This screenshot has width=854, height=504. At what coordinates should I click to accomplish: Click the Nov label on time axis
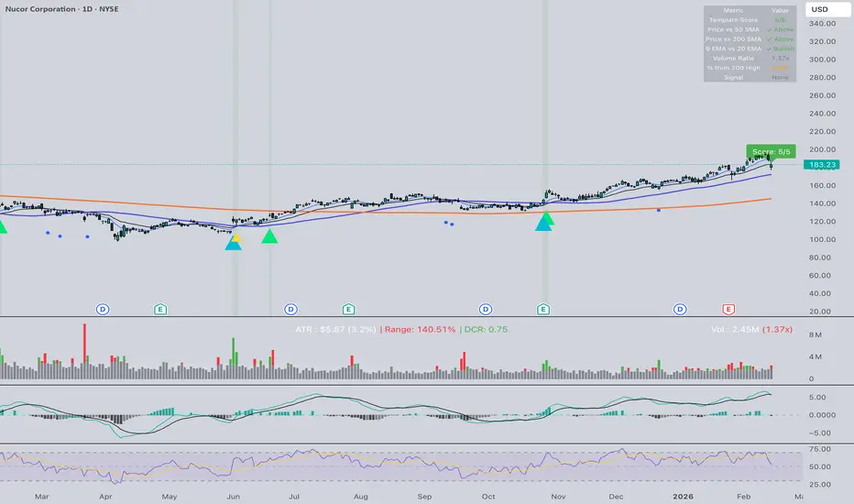tap(558, 497)
